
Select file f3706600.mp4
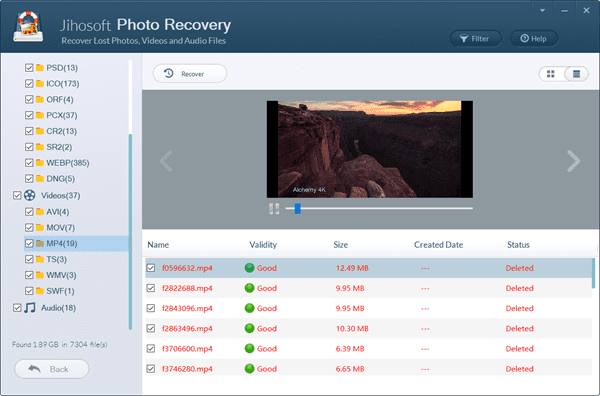[187, 349]
